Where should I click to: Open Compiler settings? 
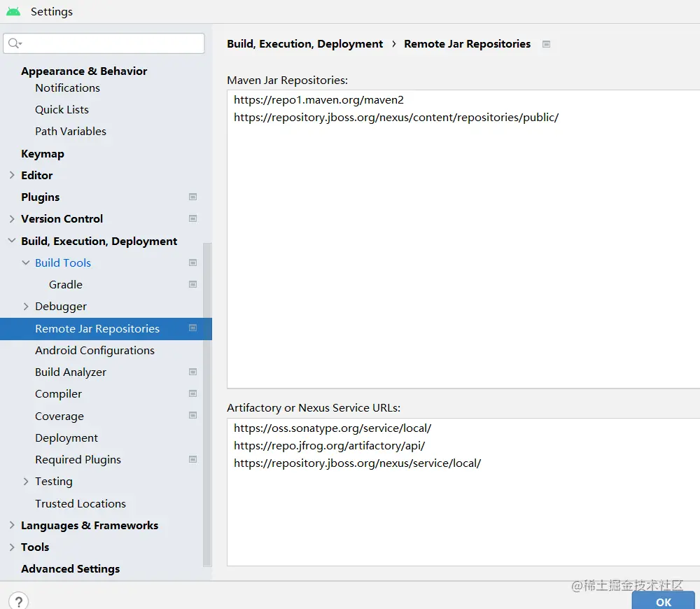[x=59, y=394]
